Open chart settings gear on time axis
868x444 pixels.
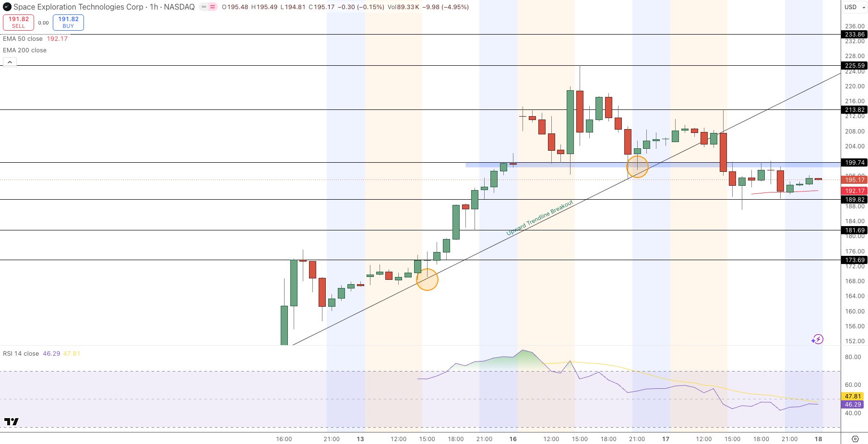[855, 439]
